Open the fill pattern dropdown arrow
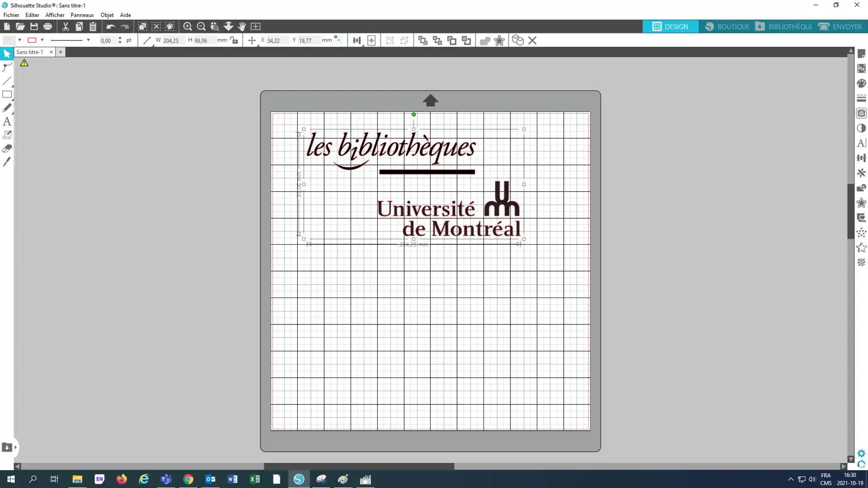The width and height of the screenshot is (868, 488). pyautogui.click(x=20, y=40)
